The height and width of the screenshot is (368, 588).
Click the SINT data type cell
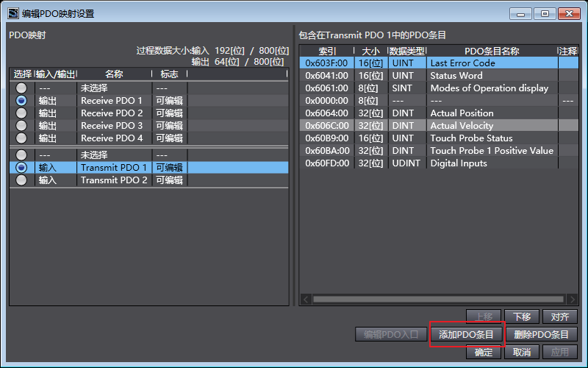click(407, 88)
